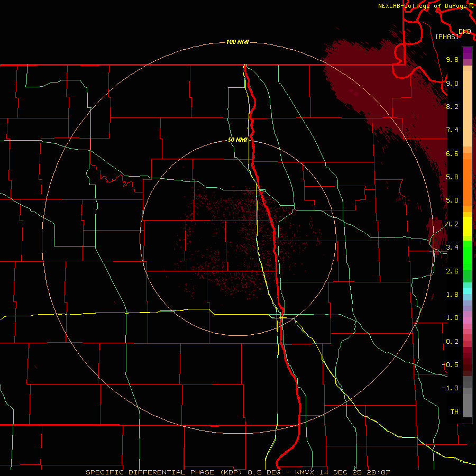Click the orange band of the color scale
The width and height of the screenshot is (476, 476).
click(467, 183)
